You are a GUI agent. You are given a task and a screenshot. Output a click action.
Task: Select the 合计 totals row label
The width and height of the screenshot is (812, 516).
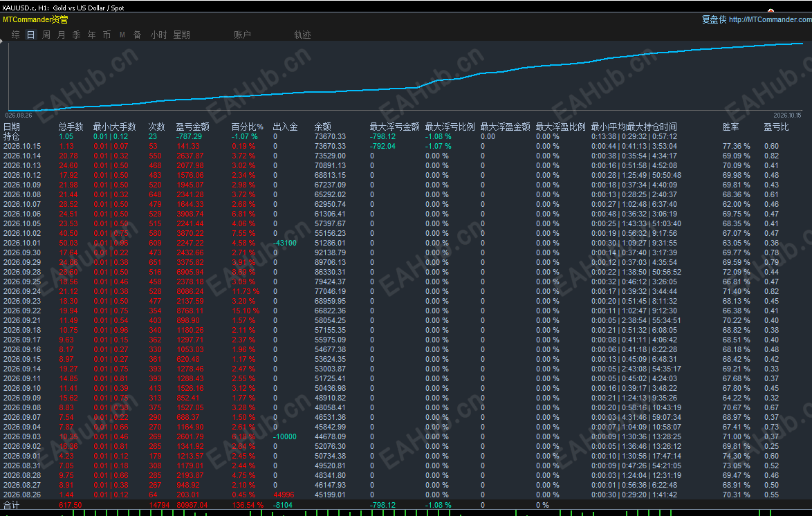[11, 505]
